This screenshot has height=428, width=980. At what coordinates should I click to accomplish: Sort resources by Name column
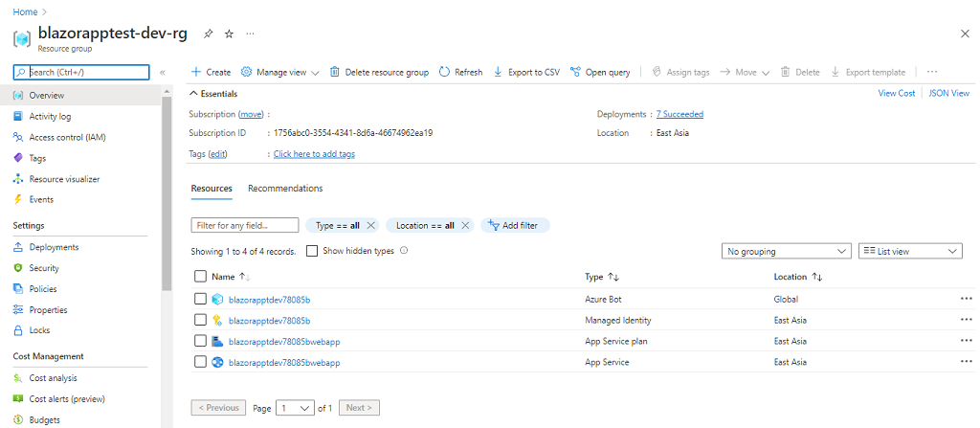[x=232, y=277]
